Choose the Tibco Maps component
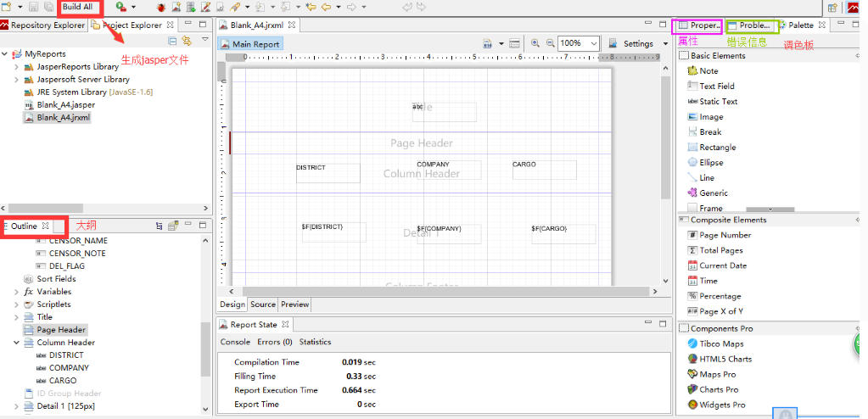Screen dimensions: 868x419 coord(721,344)
